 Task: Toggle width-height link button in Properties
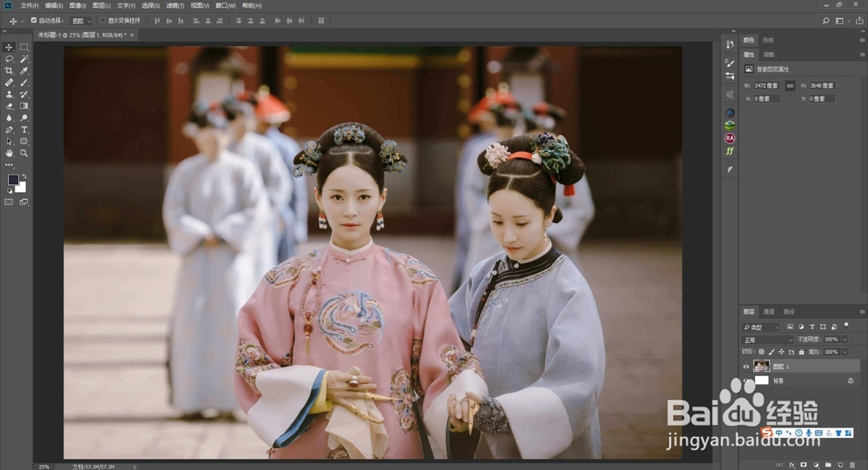click(x=790, y=85)
